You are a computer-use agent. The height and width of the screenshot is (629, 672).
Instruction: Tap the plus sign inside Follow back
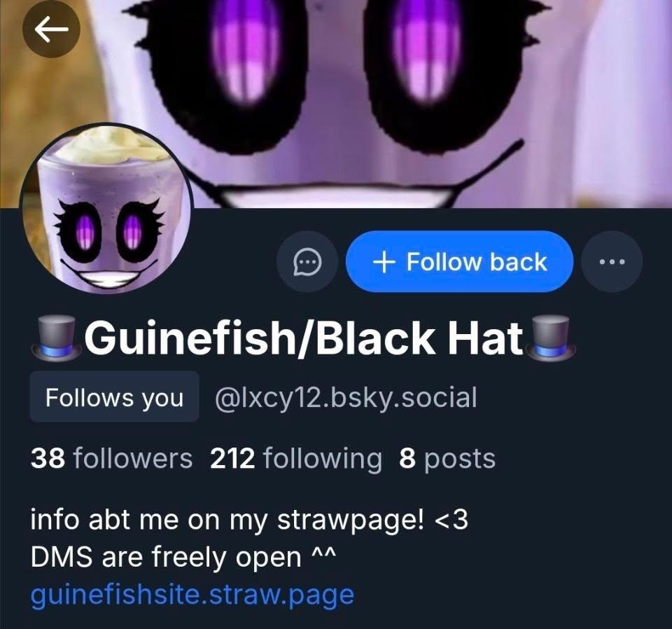point(384,262)
